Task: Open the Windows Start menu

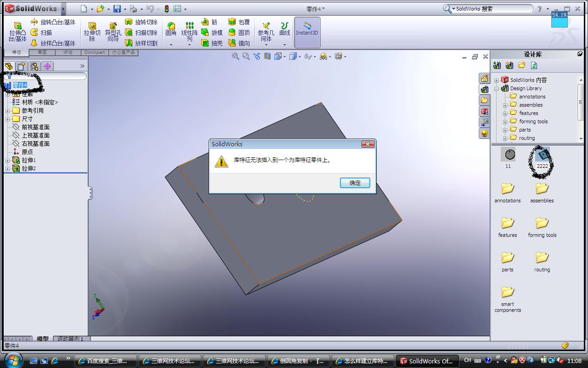Action: pos(12,359)
